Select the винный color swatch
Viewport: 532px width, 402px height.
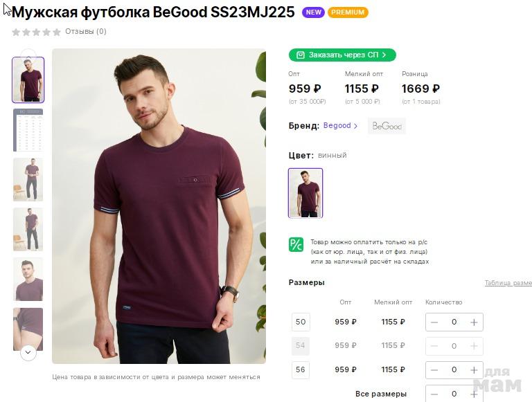click(305, 193)
